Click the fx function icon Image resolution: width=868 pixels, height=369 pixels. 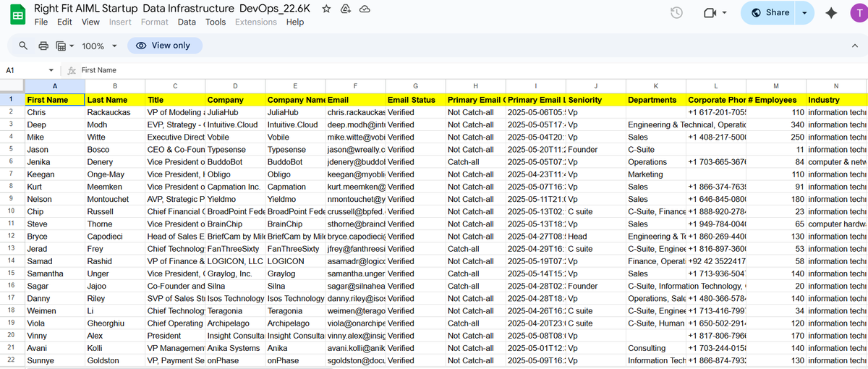[x=71, y=70]
